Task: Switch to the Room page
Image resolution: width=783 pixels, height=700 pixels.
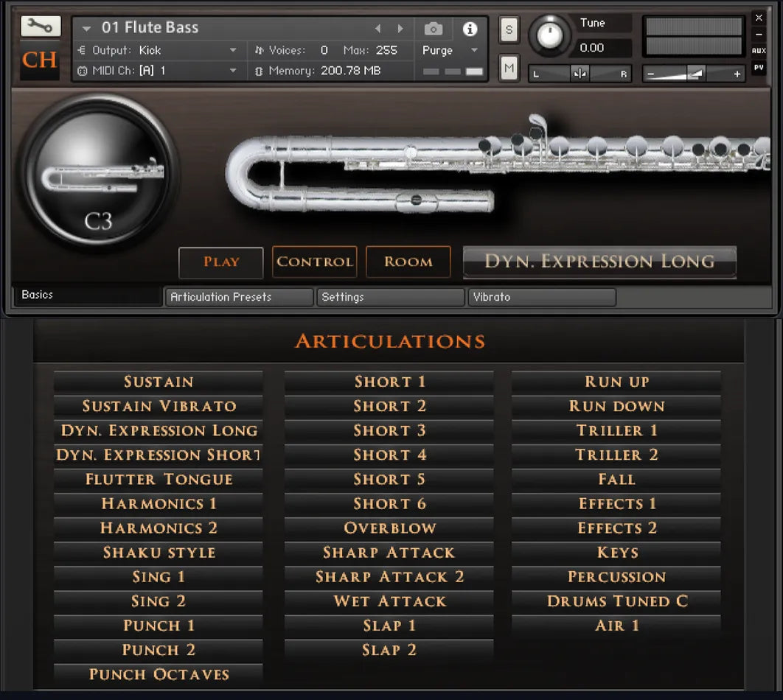Action: (x=408, y=261)
